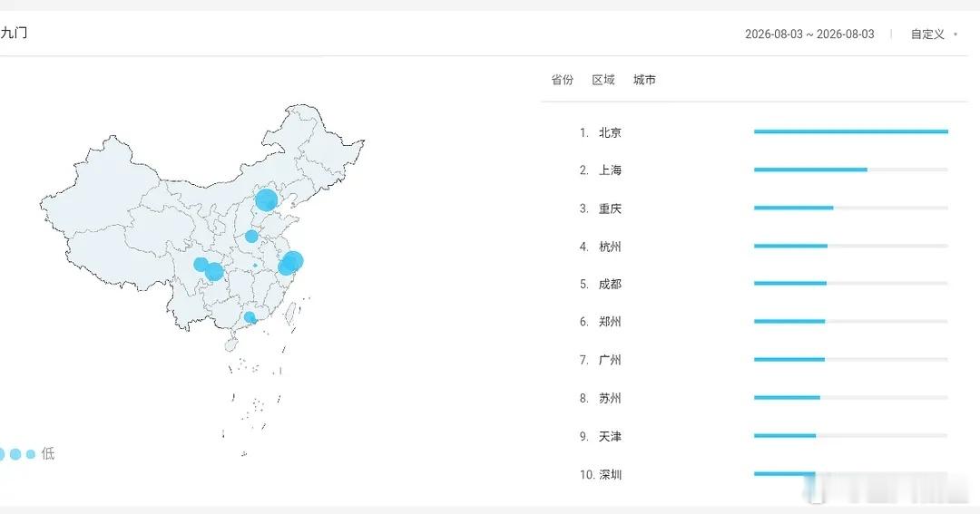Screen dimensions: 980x514
Task: Select the Guangzhou bubble on the map
Action: (x=250, y=317)
